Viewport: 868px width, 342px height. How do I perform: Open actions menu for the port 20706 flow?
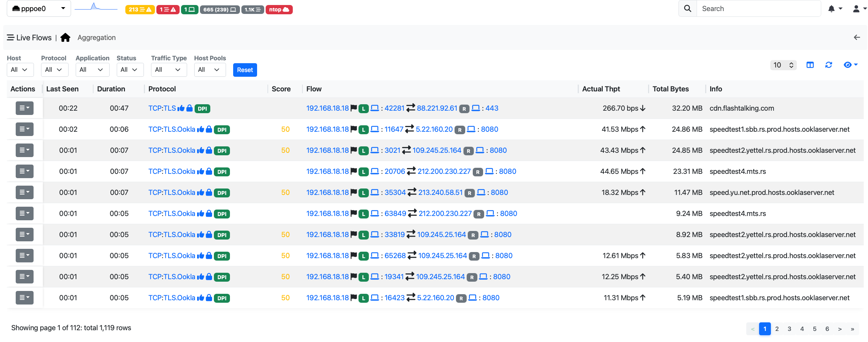click(24, 171)
